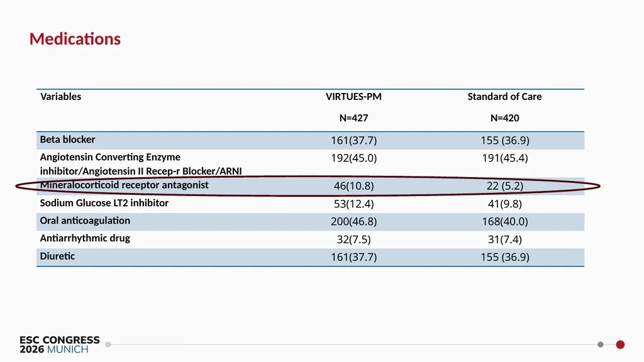This screenshot has height=362, width=644.
Task: Click the gray dot beside the red progress dot
Action: click(601, 345)
